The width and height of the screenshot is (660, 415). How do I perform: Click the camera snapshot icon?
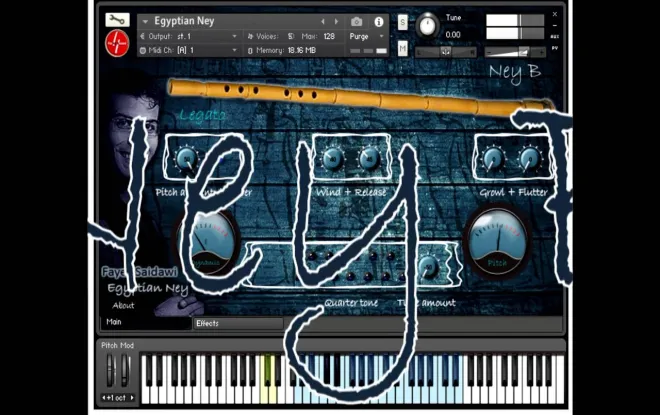point(357,21)
